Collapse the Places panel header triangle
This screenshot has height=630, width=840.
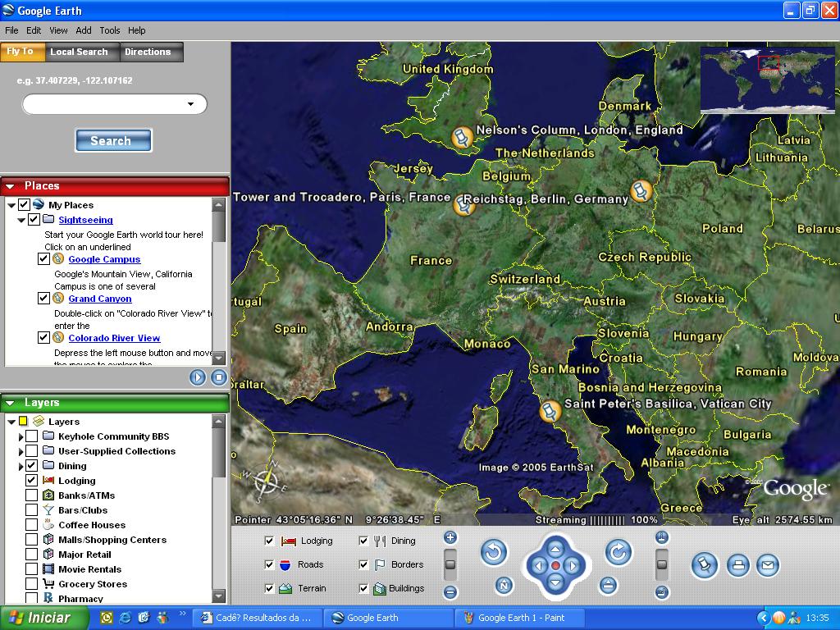[10, 186]
